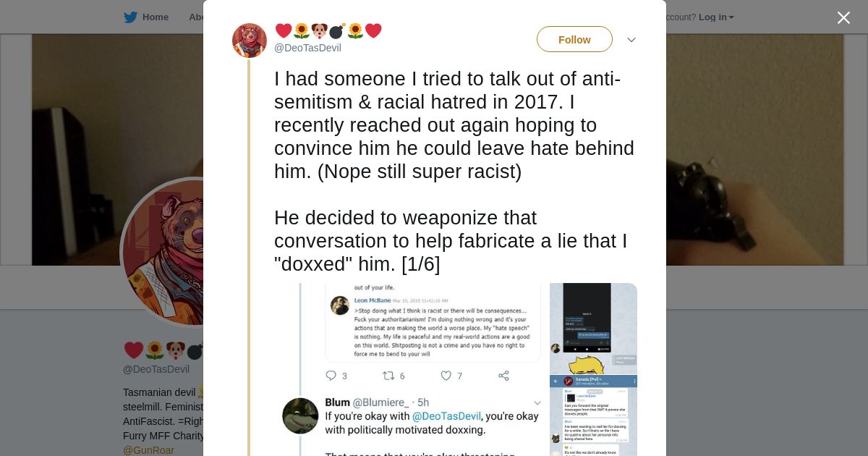The height and width of the screenshot is (456, 868).
Task: Click the reply bubble icon showing 3
Action: coord(331,376)
